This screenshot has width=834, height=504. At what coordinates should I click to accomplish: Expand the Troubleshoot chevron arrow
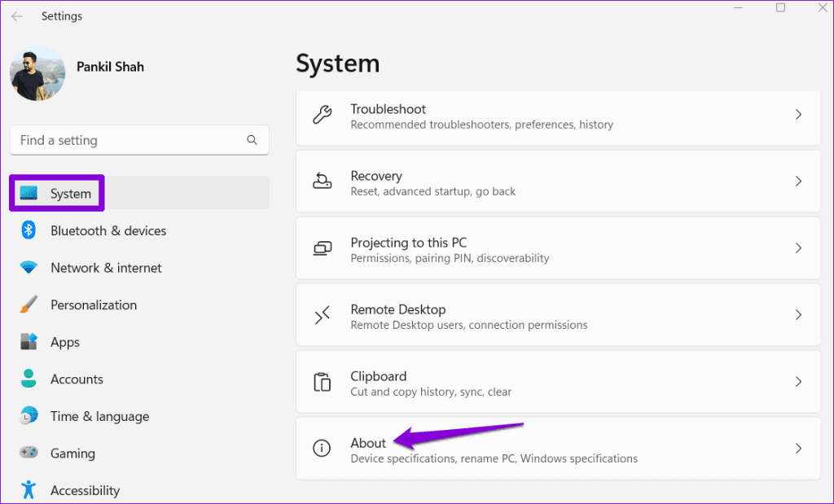[x=798, y=115]
